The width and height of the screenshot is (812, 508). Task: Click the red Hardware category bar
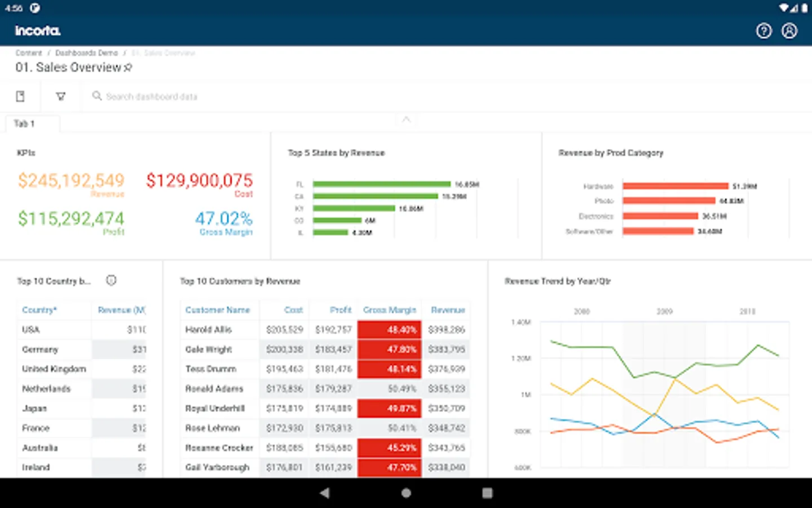coord(676,186)
